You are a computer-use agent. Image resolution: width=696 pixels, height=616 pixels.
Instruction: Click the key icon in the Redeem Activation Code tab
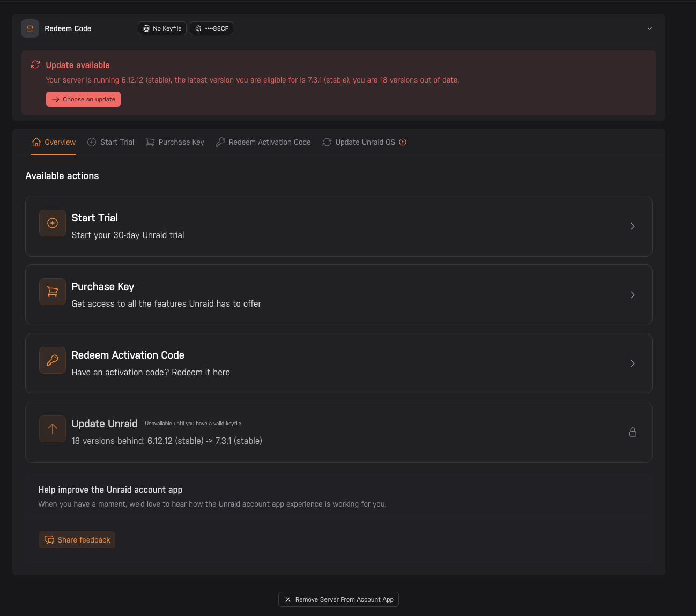point(220,142)
